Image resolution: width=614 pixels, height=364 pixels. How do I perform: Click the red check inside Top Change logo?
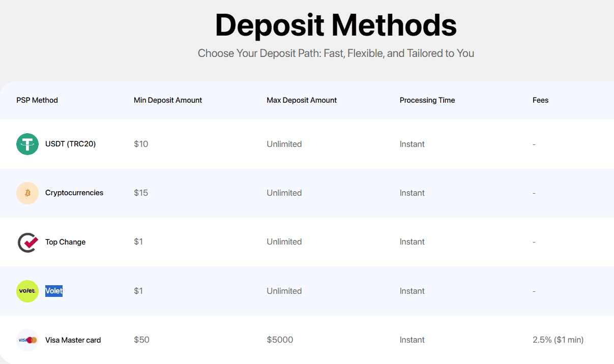click(x=28, y=241)
